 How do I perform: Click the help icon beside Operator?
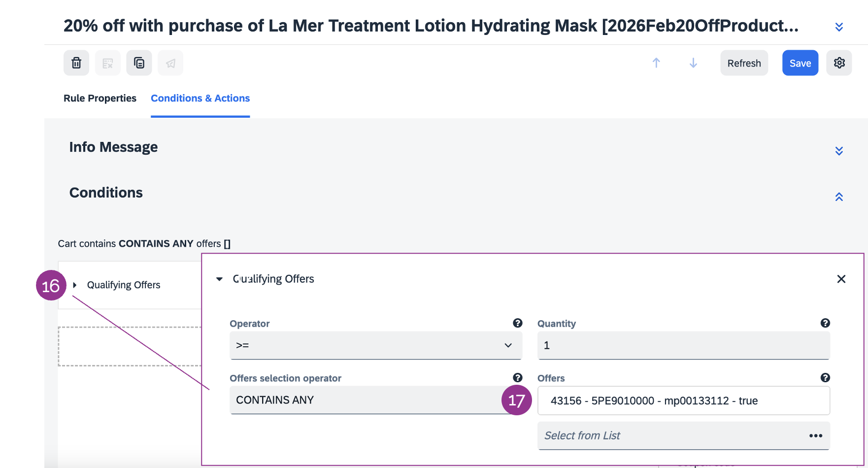[517, 323]
